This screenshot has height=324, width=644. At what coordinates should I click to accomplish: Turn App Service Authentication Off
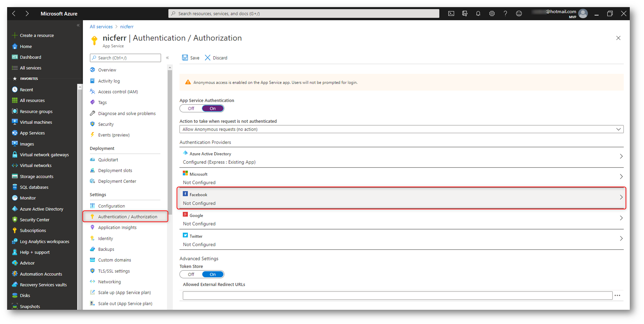coord(191,108)
